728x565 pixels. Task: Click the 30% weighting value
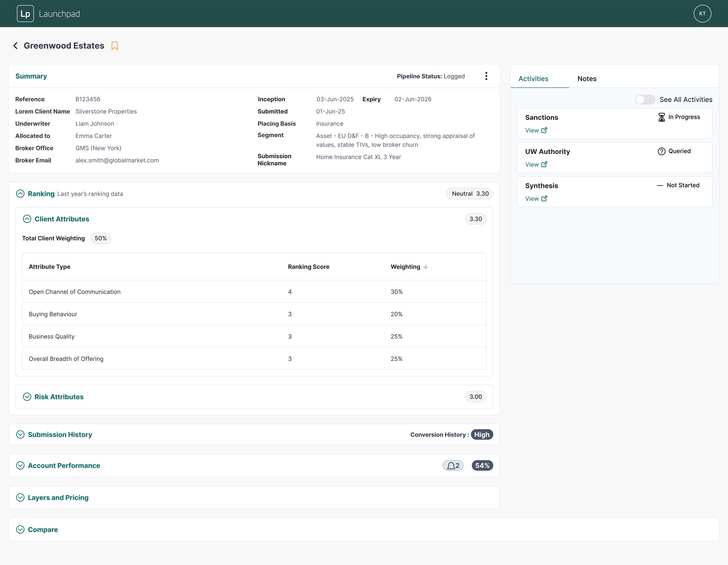coord(397,292)
